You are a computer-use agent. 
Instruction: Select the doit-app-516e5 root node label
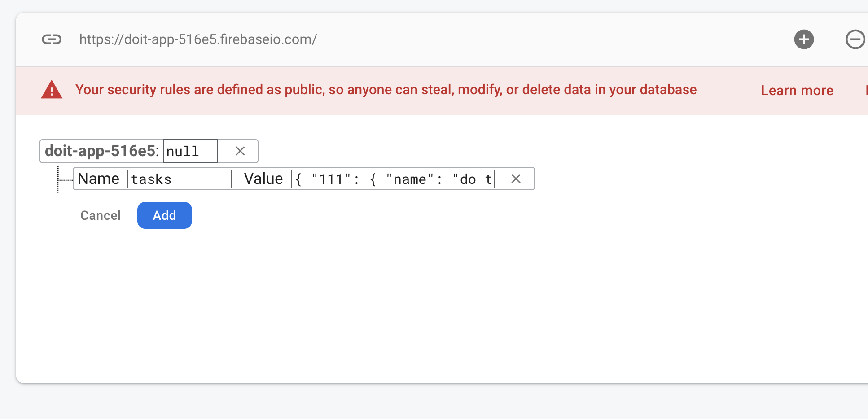click(101, 151)
